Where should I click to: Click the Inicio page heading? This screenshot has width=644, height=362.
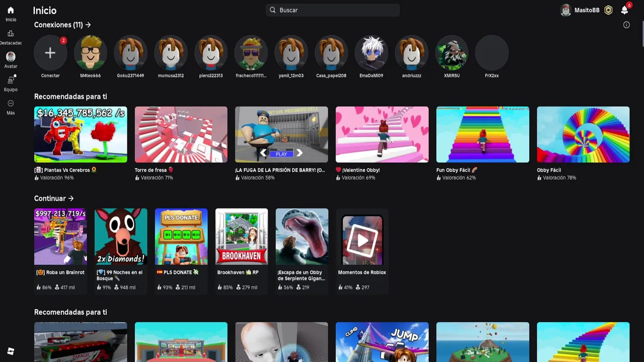45,10
